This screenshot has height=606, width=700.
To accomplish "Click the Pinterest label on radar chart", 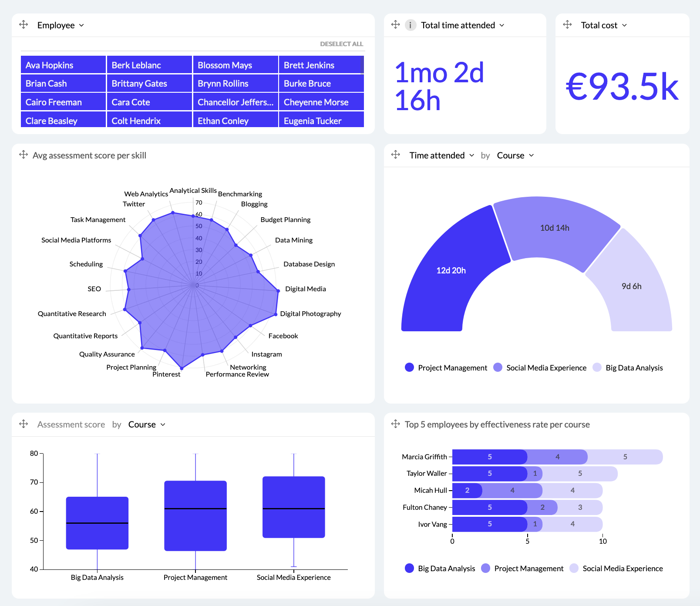I will (x=166, y=374).
